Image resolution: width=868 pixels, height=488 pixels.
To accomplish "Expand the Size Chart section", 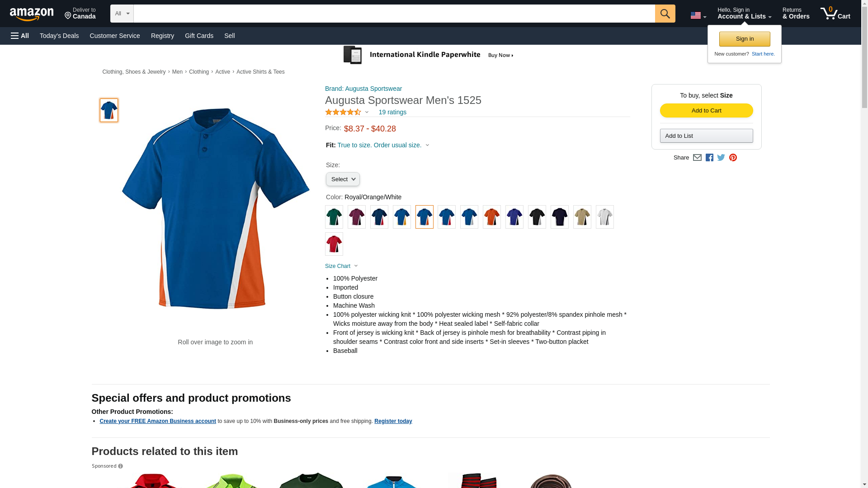I will tap(341, 266).
